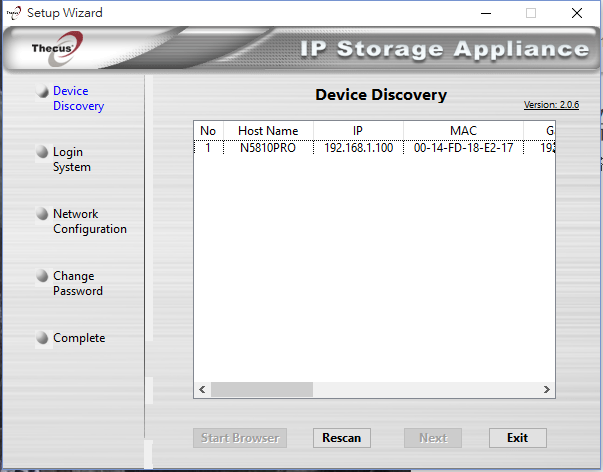The image size is (603, 472).
Task: Click the Setup Wizard title bar icon
Action: (14, 13)
